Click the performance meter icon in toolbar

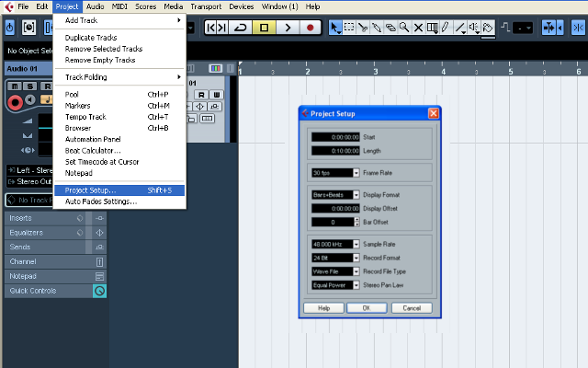28,28
